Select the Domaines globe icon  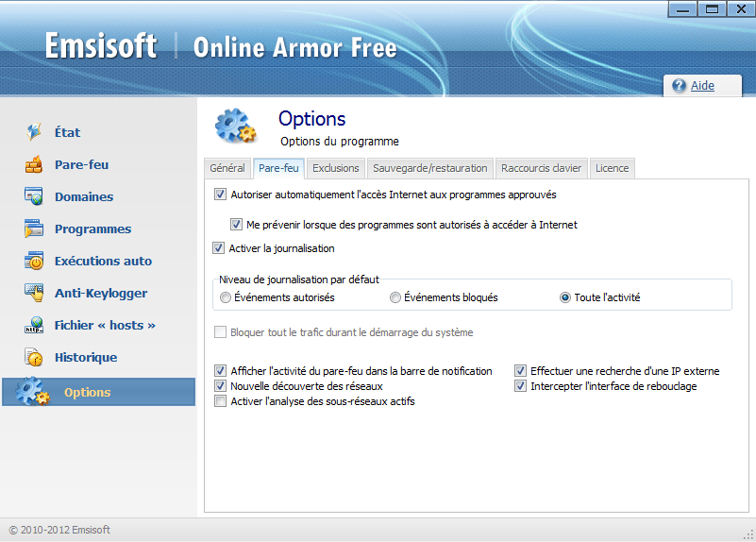point(34,196)
